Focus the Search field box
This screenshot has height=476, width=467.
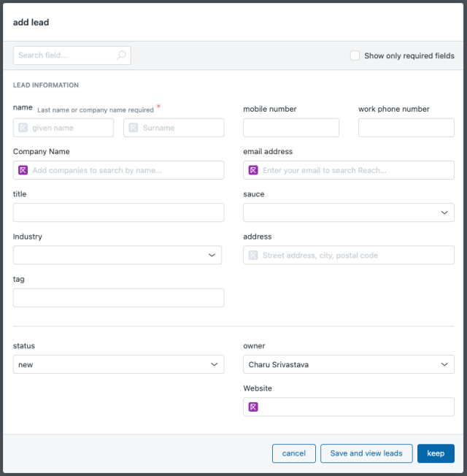(72, 55)
